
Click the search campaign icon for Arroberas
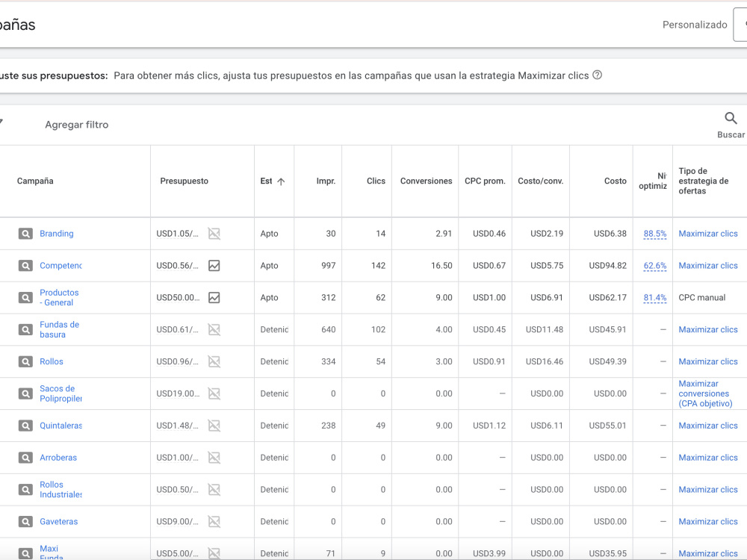tap(25, 458)
